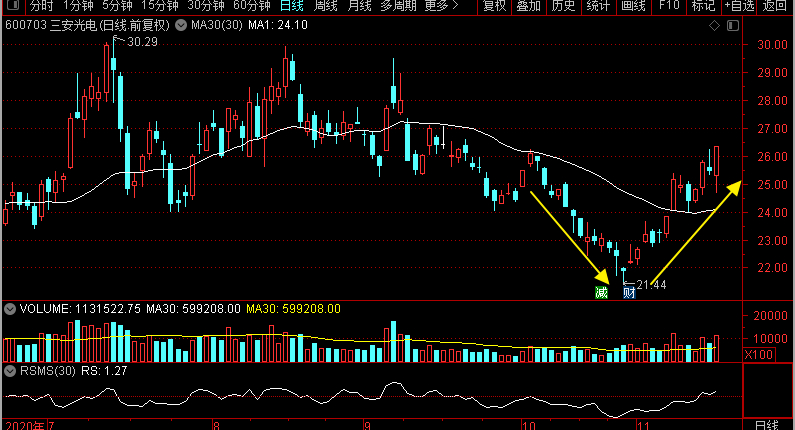
Task: Click the MA1: 24.10 value label
Action: tap(278, 25)
